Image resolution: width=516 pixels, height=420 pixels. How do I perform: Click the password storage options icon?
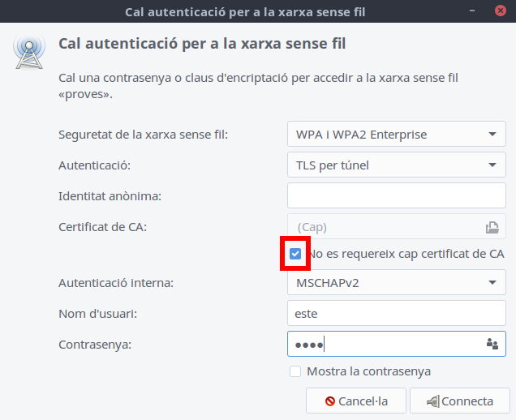[x=491, y=344]
